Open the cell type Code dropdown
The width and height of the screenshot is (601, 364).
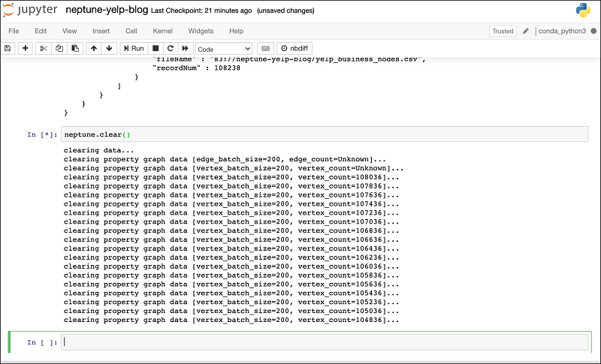(224, 49)
